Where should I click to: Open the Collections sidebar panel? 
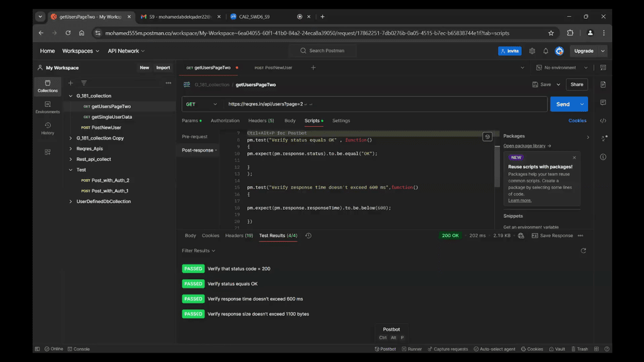[x=48, y=86]
